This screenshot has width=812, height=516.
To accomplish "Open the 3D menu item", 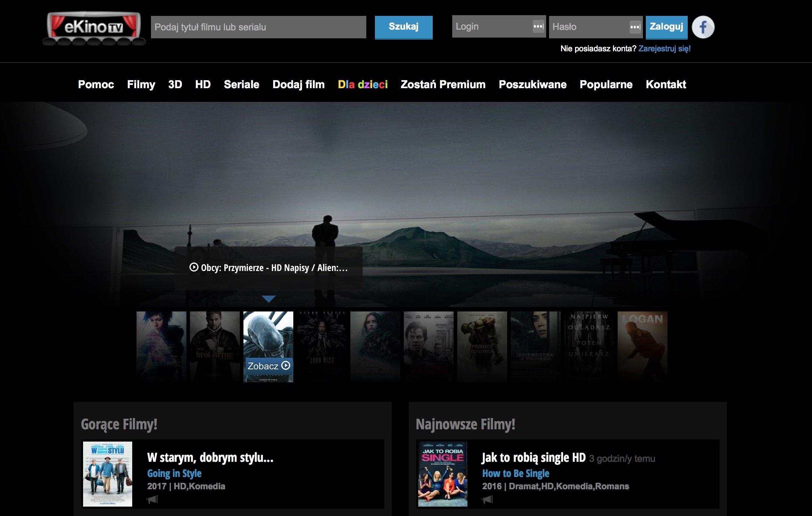I will click(x=175, y=84).
